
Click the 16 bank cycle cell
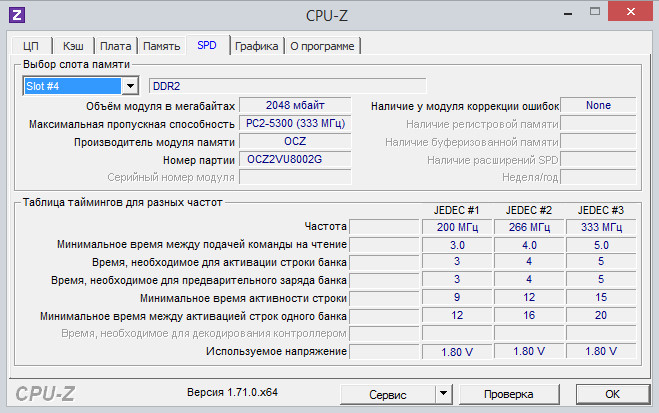[x=529, y=316]
